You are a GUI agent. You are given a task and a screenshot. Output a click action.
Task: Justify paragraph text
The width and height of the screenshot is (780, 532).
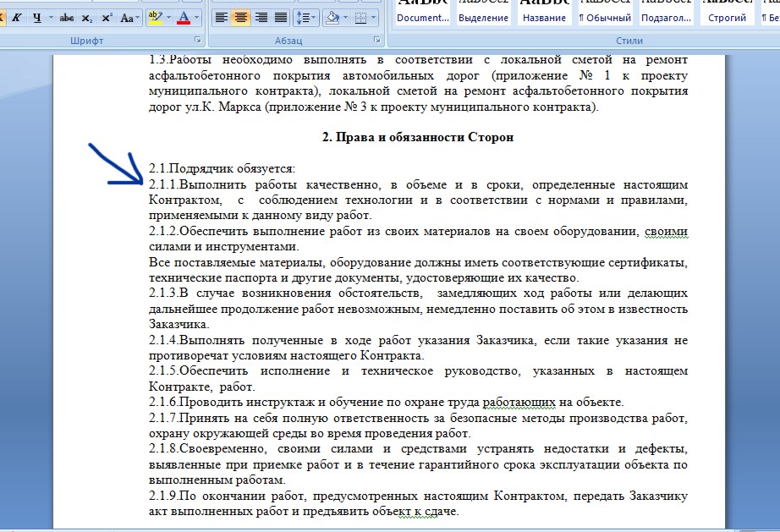(281, 18)
